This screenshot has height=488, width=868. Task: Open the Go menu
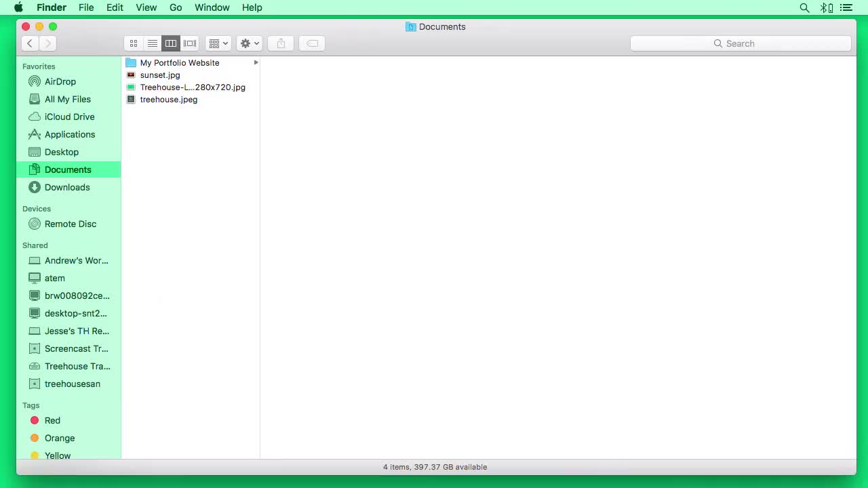click(x=176, y=7)
